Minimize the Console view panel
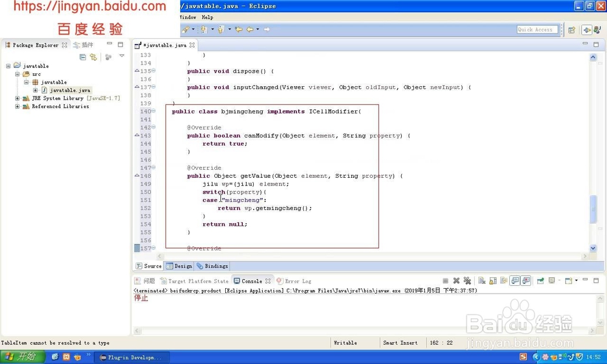 pyautogui.click(x=585, y=280)
